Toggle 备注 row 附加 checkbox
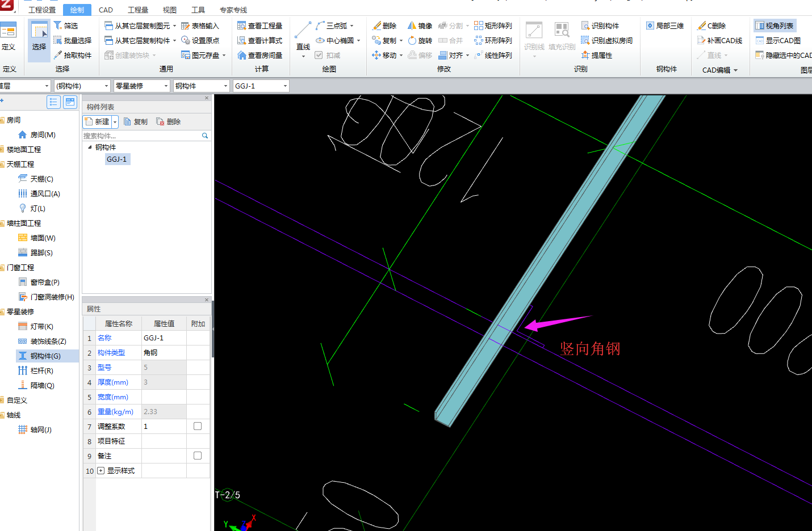Screen dimensions: 812x531 (198, 456)
